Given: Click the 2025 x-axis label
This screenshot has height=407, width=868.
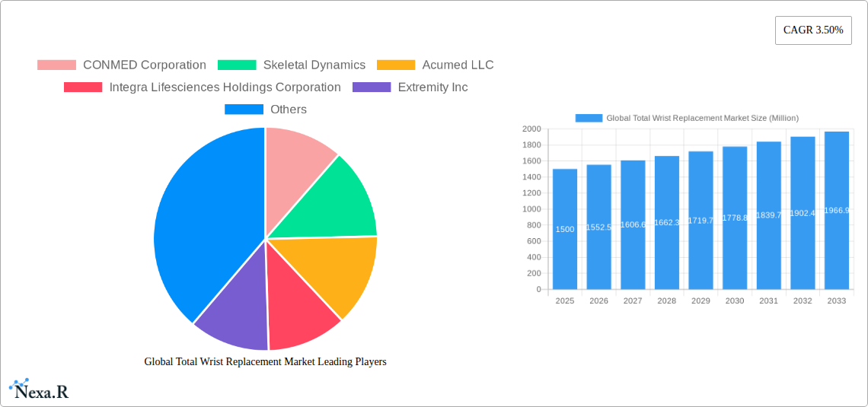Looking at the screenshot, I should 565,300.
